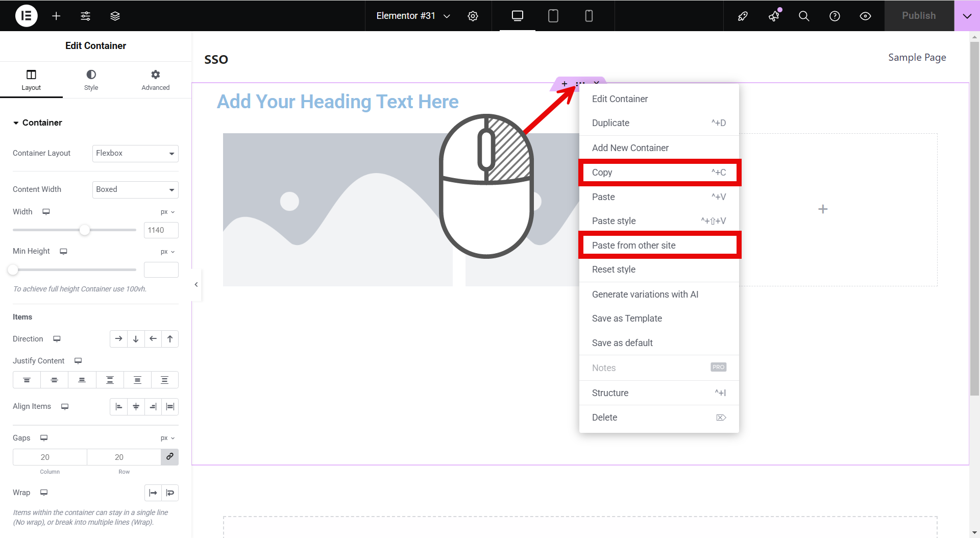Preview changes with the eye icon
Screen dimensions: 980x538
[865, 16]
